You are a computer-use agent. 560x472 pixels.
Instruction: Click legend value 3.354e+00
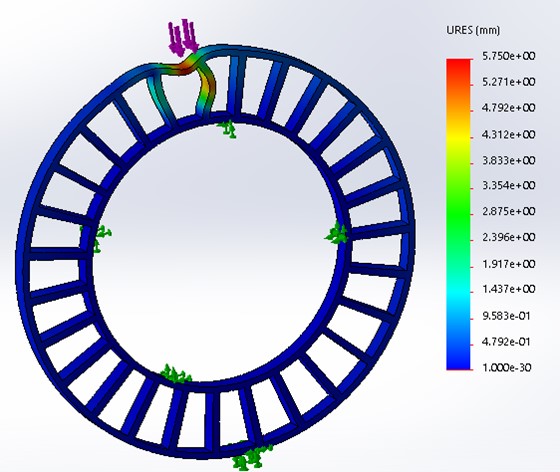point(509,186)
